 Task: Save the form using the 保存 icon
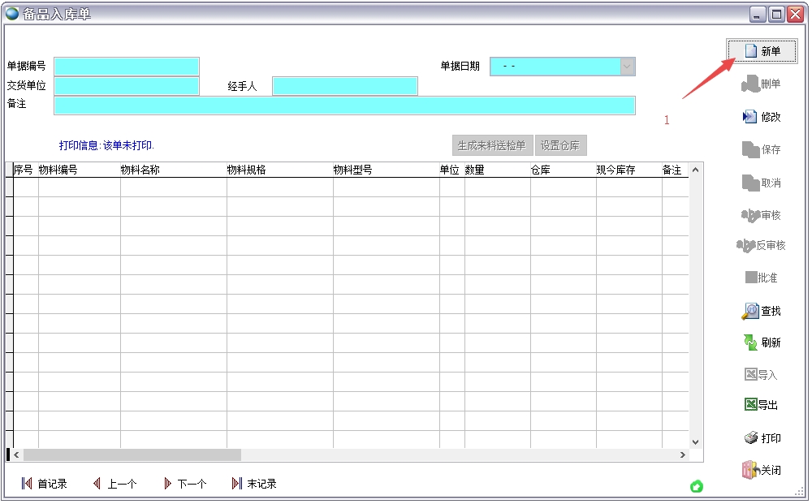coord(762,149)
